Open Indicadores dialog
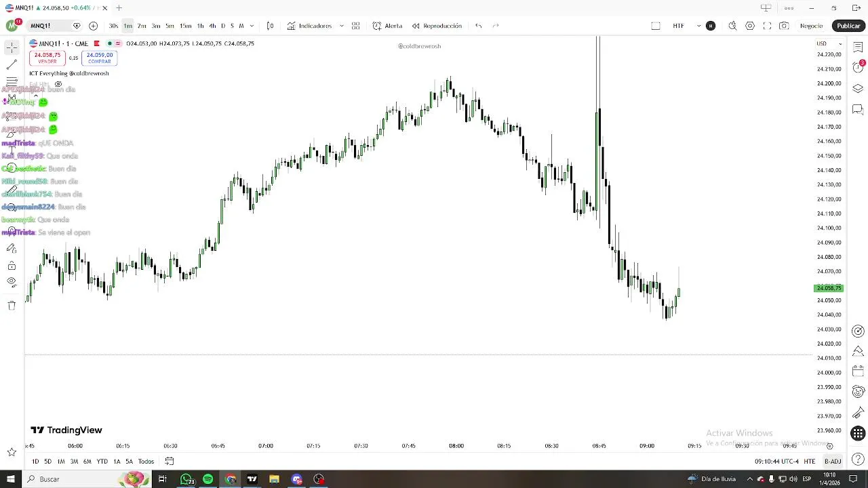868x488 pixels. tap(309, 26)
